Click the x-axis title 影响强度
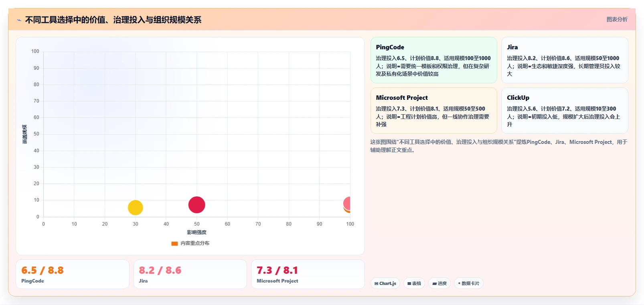The width and height of the screenshot is (644, 305). point(196,232)
